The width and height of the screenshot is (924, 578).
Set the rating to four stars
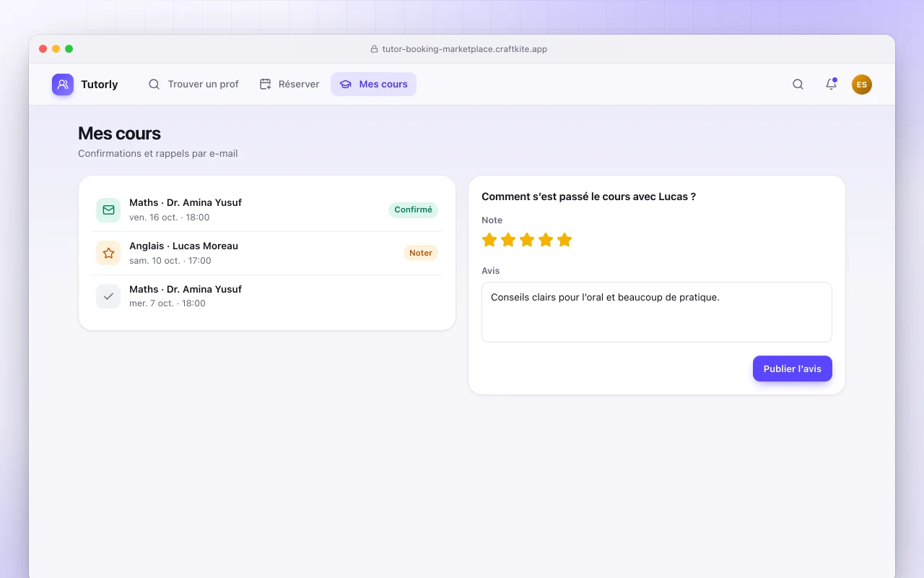(546, 240)
